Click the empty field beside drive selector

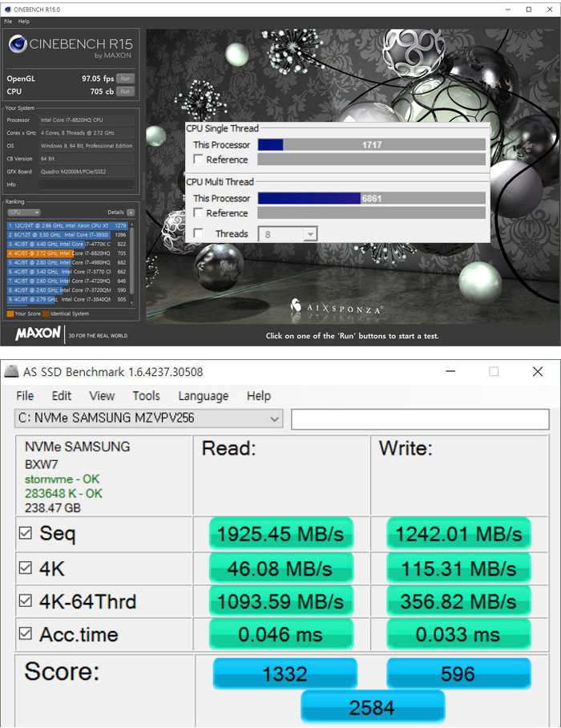point(420,419)
